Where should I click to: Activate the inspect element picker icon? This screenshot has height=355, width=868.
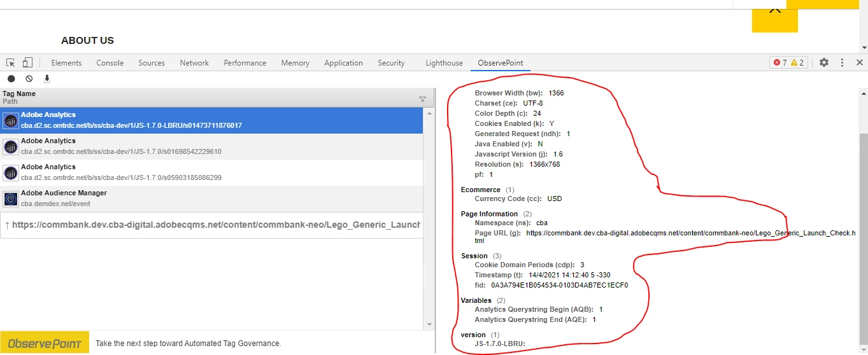point(11,62)
